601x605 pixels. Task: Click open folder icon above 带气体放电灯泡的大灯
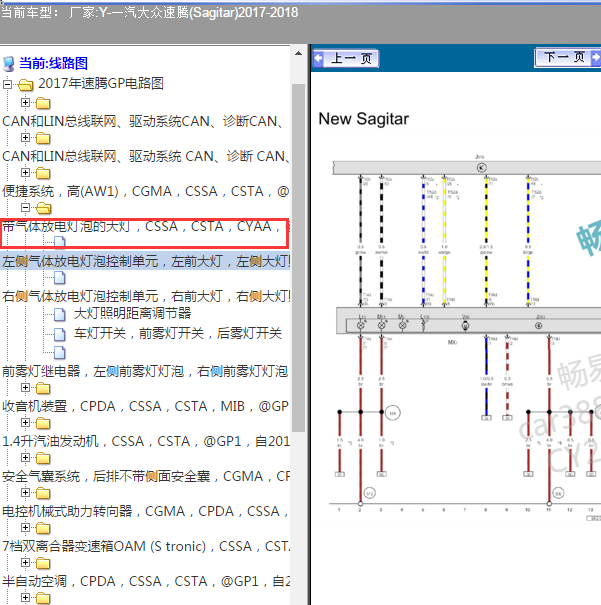click(x=44, y=208)
